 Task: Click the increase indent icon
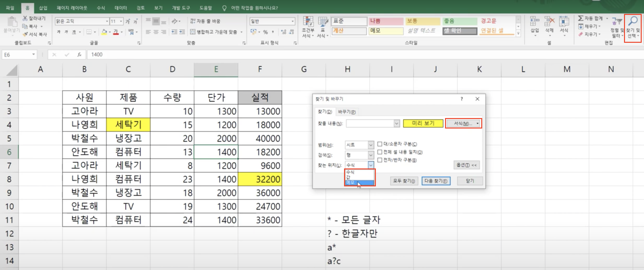[182, 32]
